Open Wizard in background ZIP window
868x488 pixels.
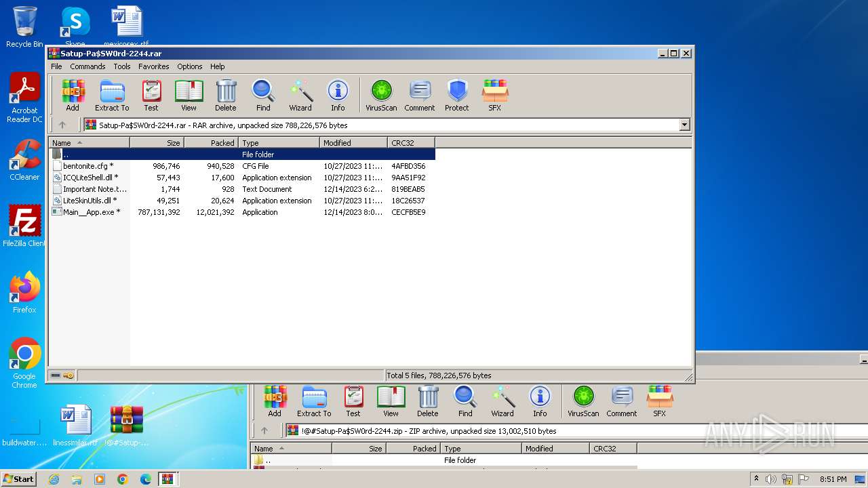point(502,401)
